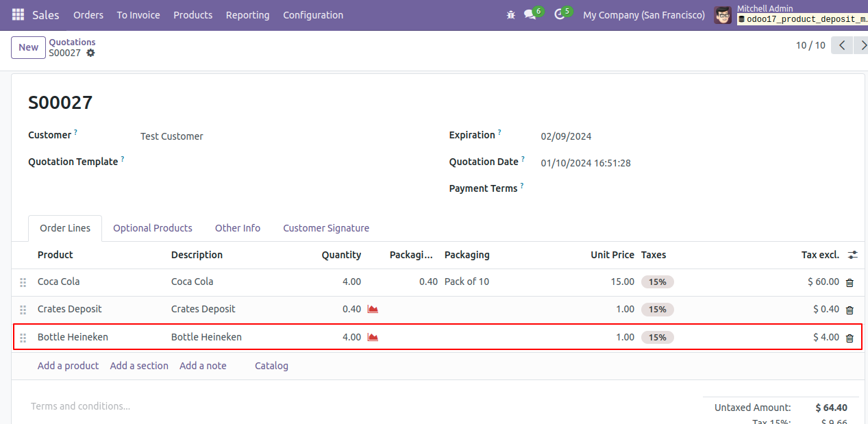
Task: Switch to the Other Info tab
Action: [238, 228]
